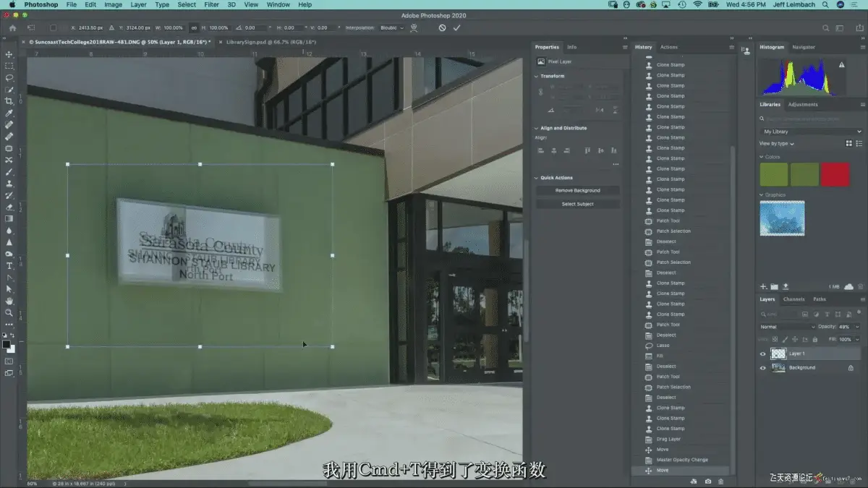
Task: Switch to the Channels tab
Action: (793, 299)
